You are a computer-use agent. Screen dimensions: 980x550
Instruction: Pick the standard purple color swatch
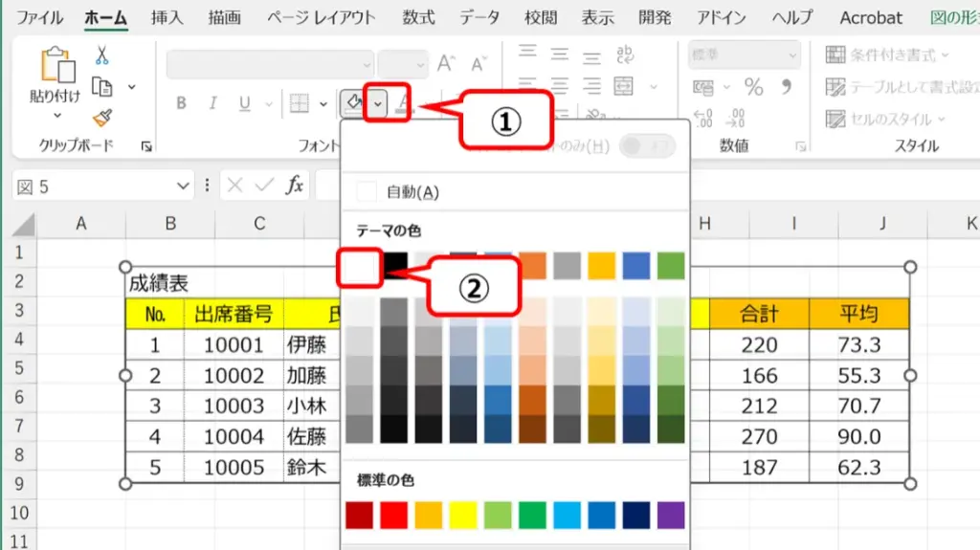(671, 515)
